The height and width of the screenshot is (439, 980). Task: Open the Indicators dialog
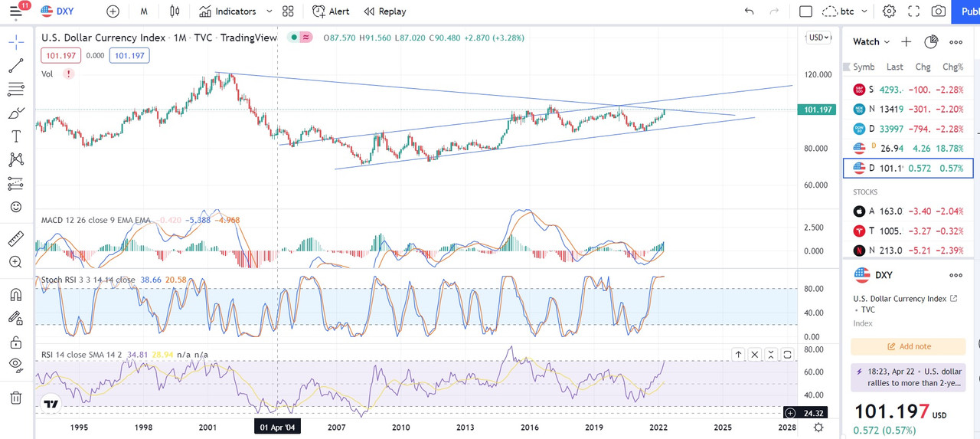pyautogui.click(x=228, y=11)
